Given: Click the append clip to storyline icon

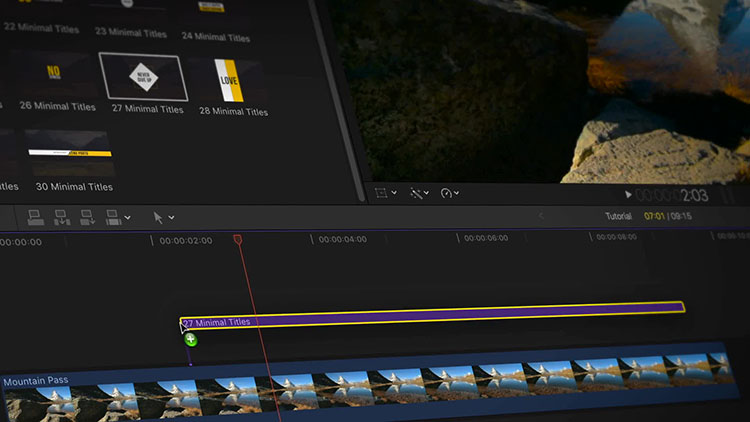Looking at the screenshot, I should [x=87, y=217].
